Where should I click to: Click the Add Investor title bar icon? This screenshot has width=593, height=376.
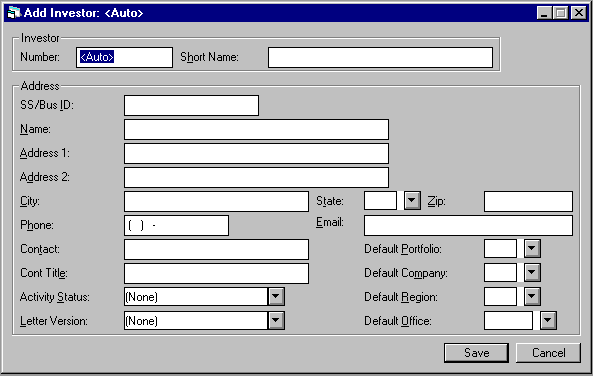[x=14, y=12]
